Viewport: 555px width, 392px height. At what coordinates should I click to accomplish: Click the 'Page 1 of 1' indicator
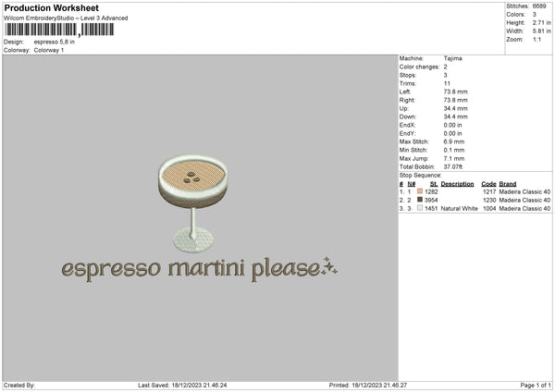536,386
